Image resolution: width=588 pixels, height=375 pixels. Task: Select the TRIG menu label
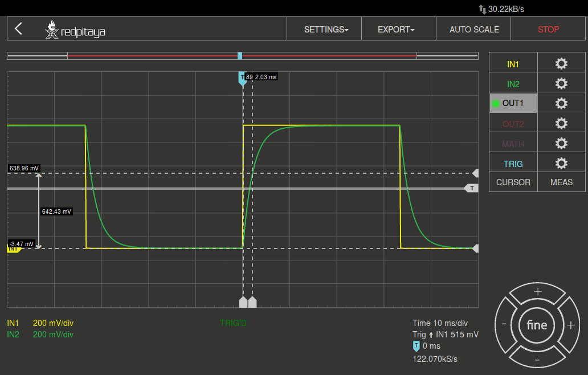(513, 164)
